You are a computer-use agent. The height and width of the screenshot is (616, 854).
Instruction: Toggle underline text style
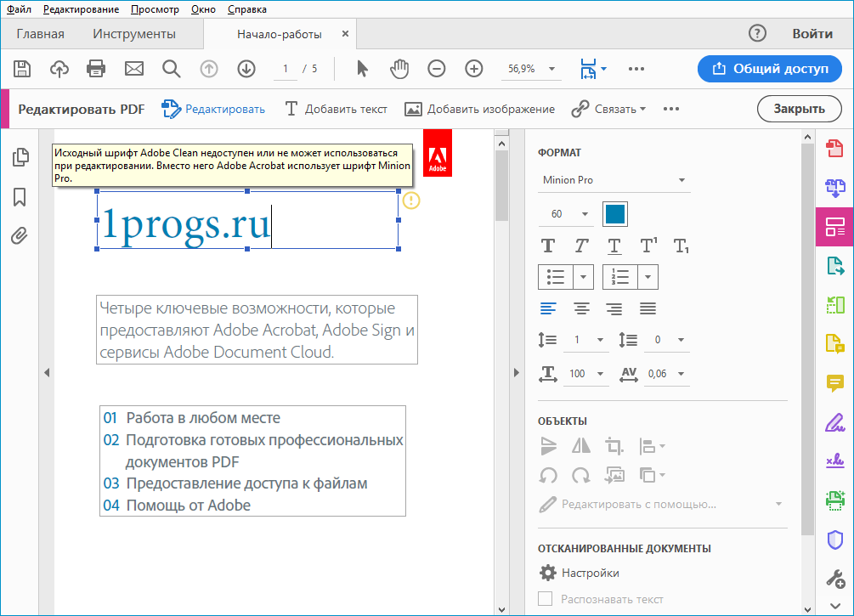[614, 246]
